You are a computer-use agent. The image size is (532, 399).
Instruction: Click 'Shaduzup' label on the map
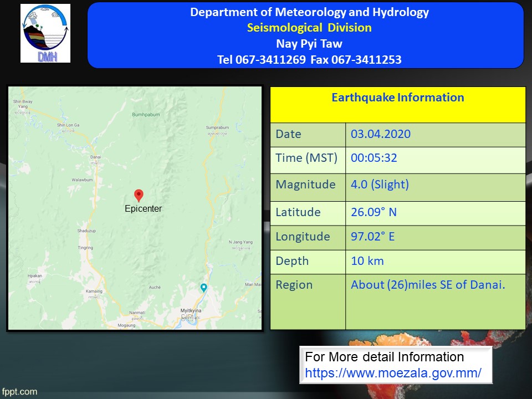coord(86,231)
